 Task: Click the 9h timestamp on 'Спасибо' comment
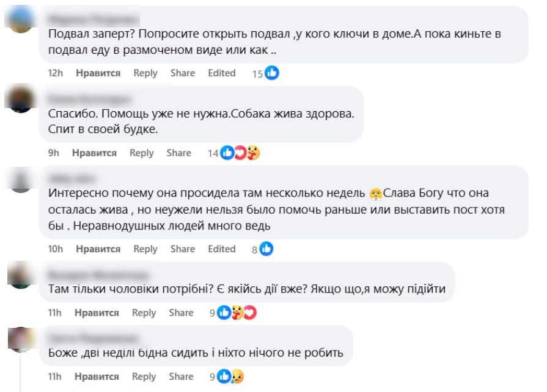point(54,153)
